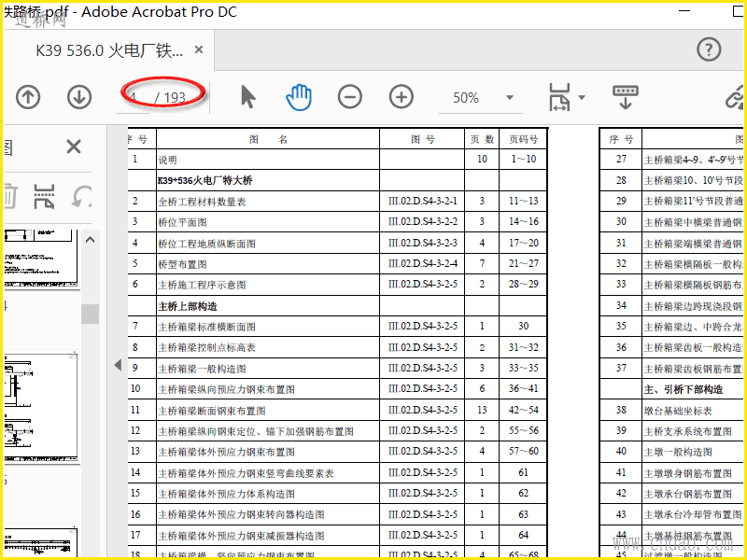Click the 图号 cell III.02.D.S4-3-2-1
The height and width of the screenshot is (560, 747).
tap(423, 202)
